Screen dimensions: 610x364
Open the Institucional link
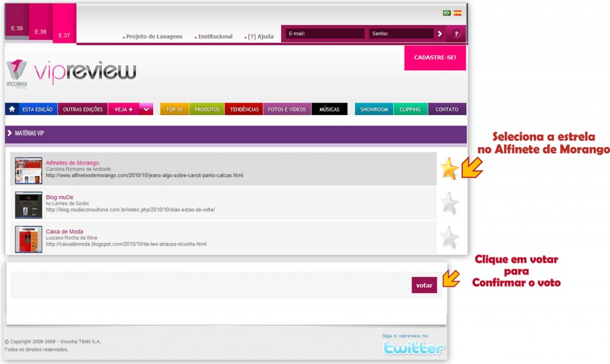215,36
